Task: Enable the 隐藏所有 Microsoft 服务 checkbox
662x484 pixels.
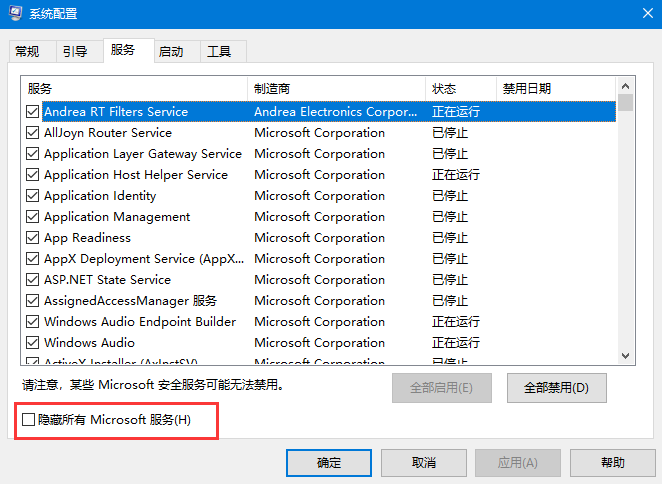Action: pyautogui.click(x=29, y=420)
